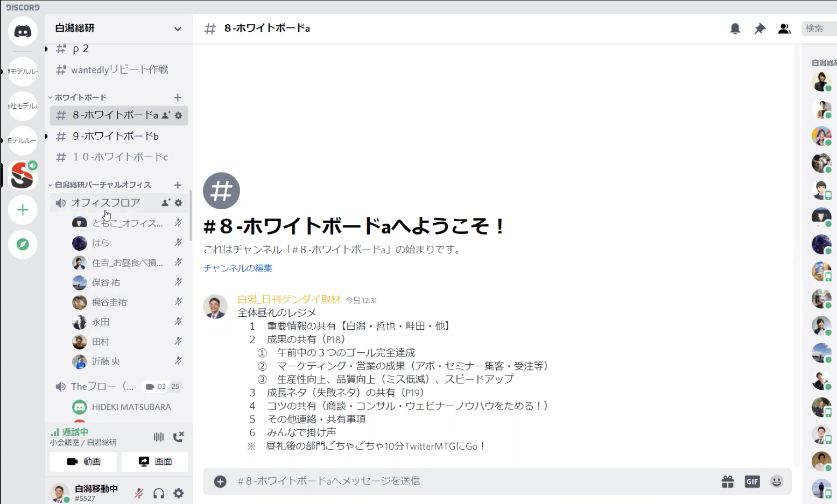Open 白潟_日刊ゲンダイ取材 author profile name
This screenshot has height=504, width=837.
point(289,300)
